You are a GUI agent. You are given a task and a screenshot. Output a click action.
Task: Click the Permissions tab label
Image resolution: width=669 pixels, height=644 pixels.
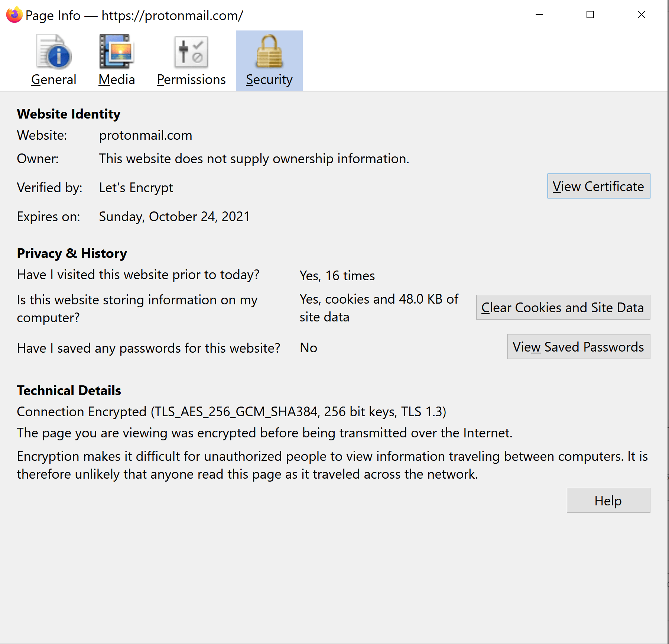pyautogui.click(x=191, y=80)
